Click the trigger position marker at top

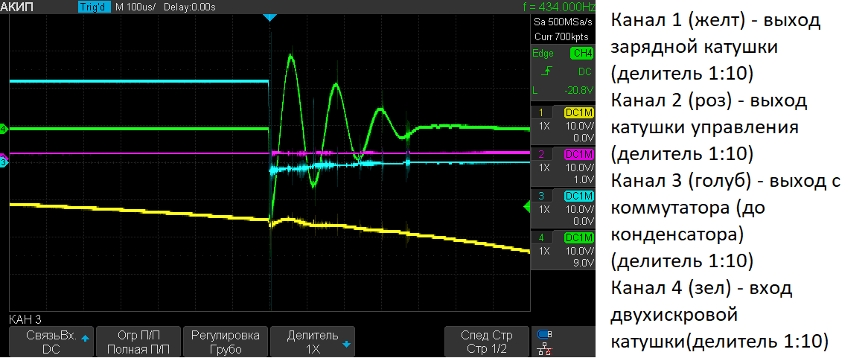pos(269,16)
